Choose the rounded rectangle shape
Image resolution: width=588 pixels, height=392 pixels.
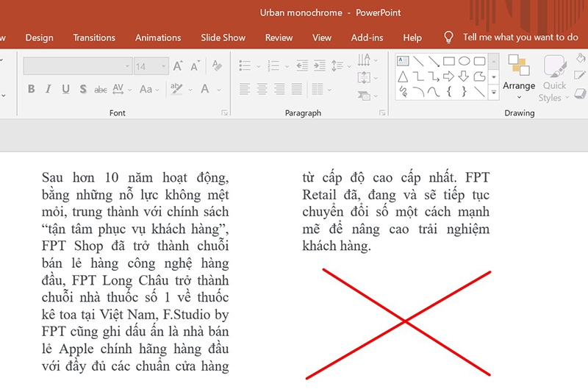(480, 61)
